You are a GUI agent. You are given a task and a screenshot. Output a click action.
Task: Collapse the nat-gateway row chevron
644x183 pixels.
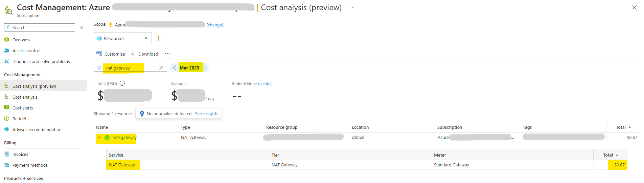point(99,137)
